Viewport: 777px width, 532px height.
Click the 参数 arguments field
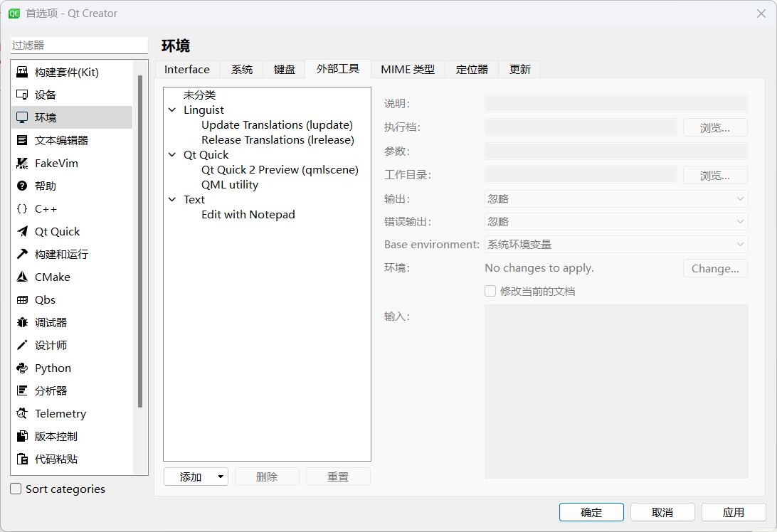point(616,151)
